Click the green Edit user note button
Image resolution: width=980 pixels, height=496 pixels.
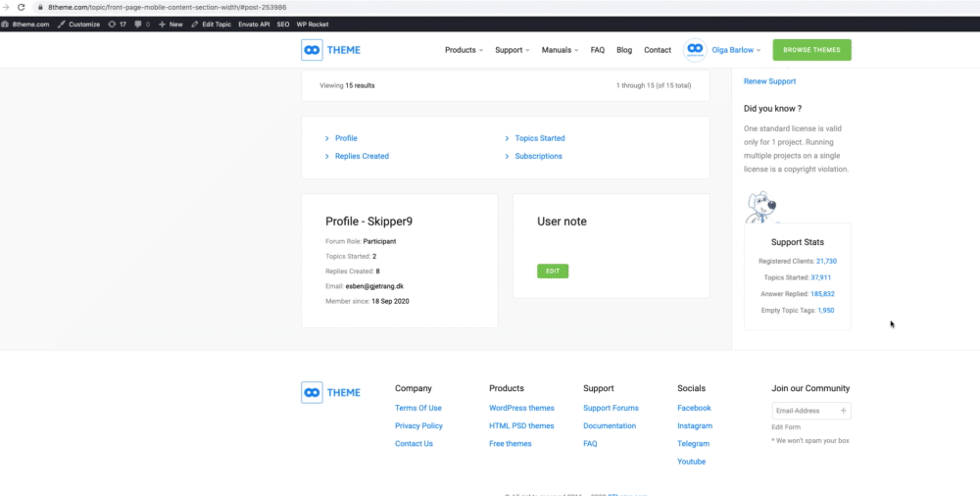553,272
